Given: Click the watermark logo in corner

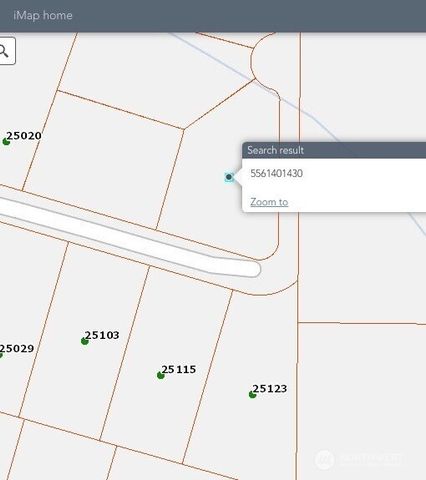Looking at the screenshot, I should coord(324,460).
